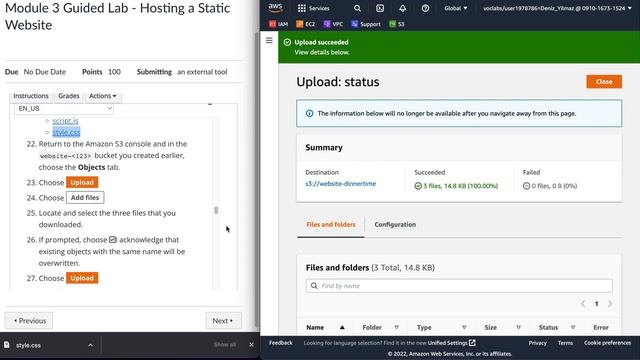Close the Upload status page

click(604, 82)
